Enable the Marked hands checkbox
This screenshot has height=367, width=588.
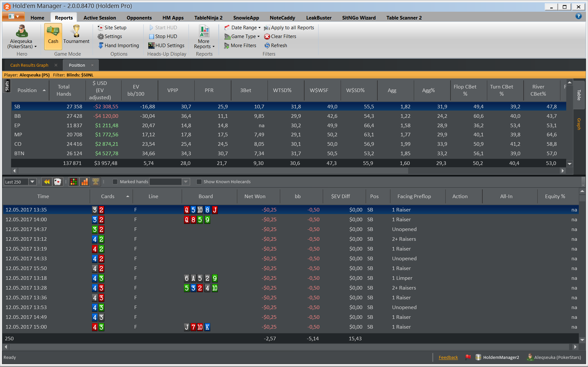click(115, 182)
